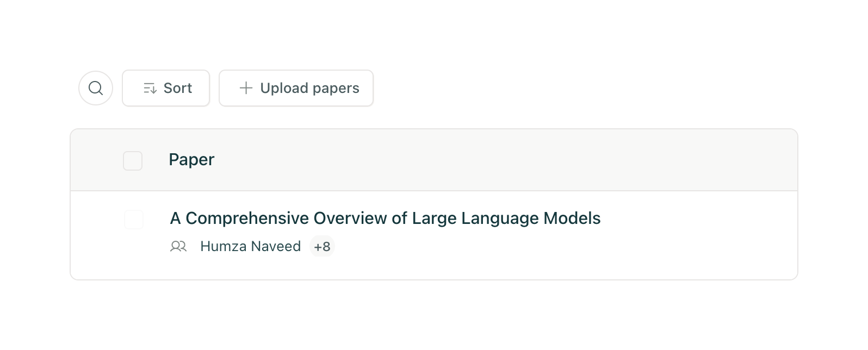
Task: Click the word Sort in the toolbar
Action: (178, 88)
